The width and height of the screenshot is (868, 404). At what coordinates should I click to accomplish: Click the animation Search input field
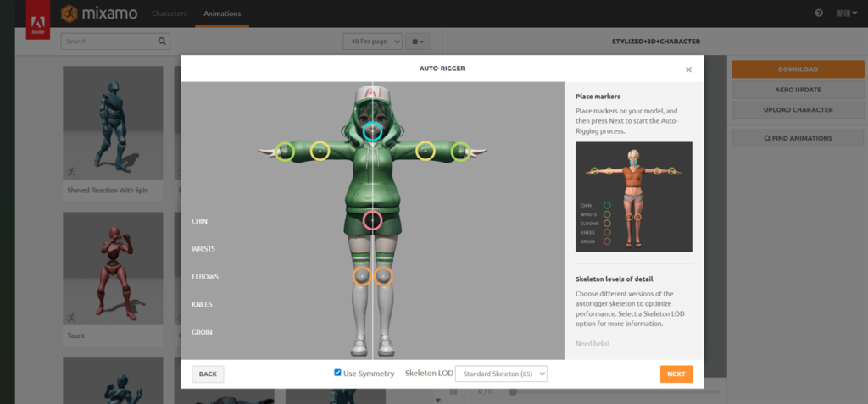pyautogui.click(x=110, y=41)
